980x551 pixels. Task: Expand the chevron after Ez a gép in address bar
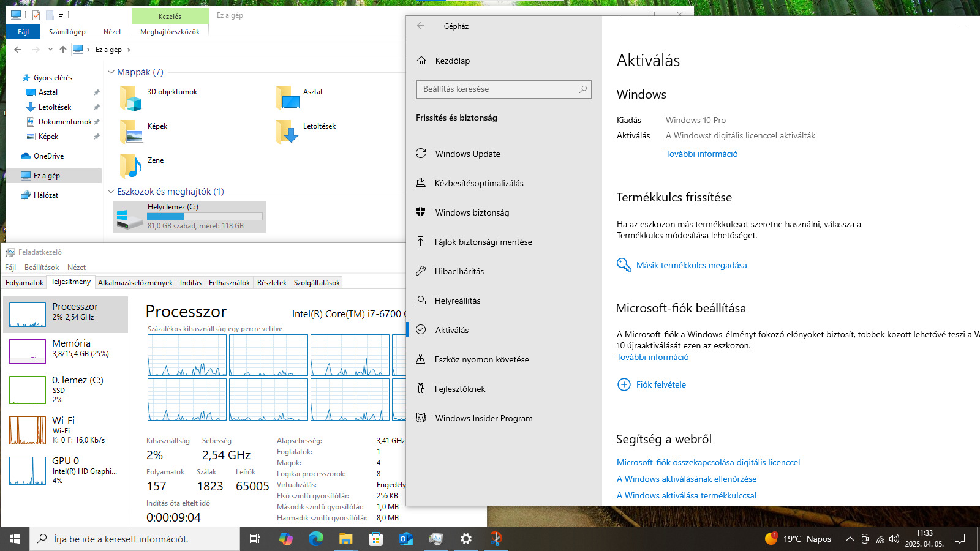(129, 50)
